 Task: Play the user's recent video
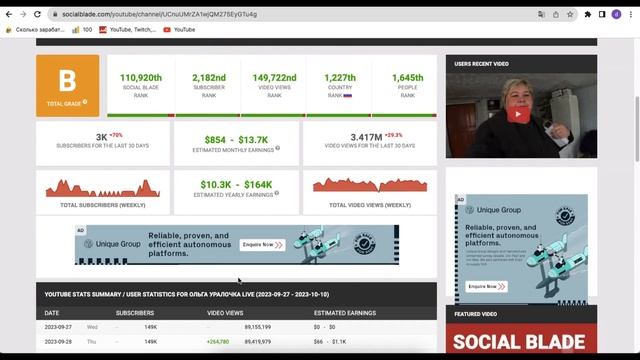tap(518, 114)
